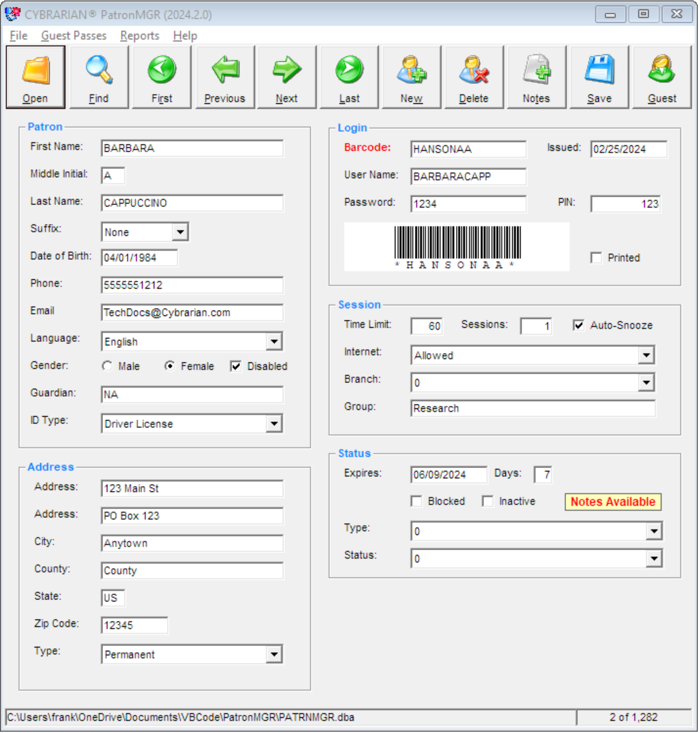The image size is (700, 733).
Task: Click the Notes Available indicator
Action: click(x=614, y=502)
